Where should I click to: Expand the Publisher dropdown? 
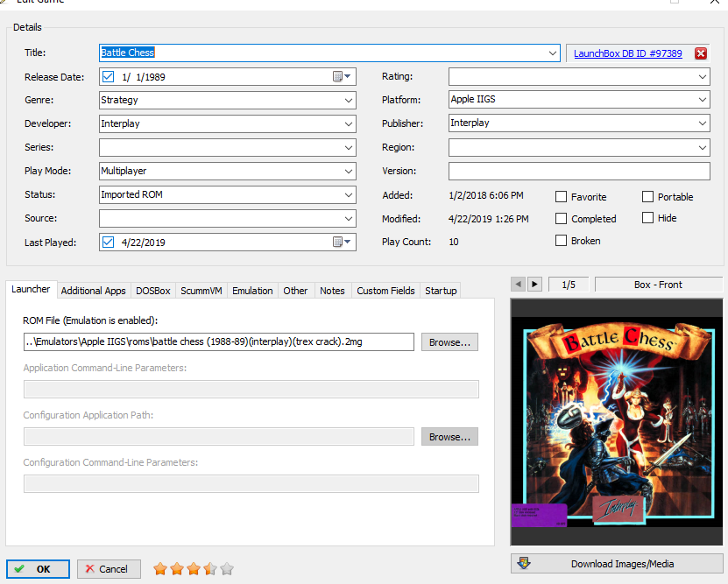click(703, 123)
